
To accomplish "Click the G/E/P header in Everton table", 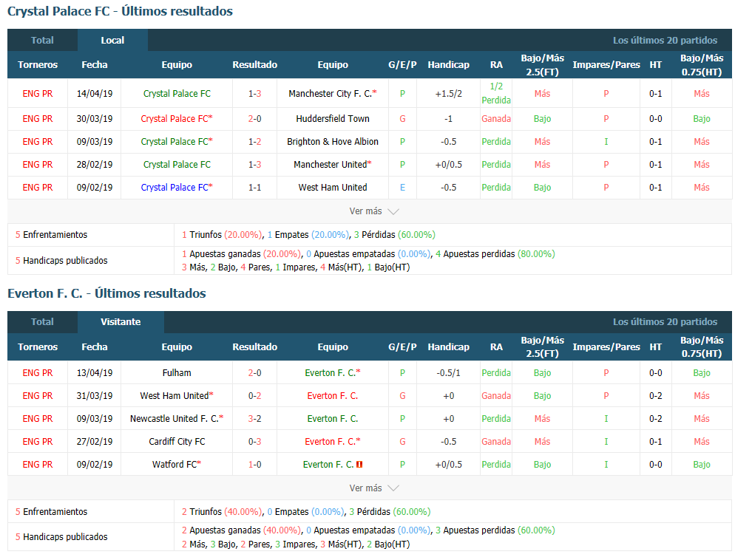I will coord(402,347).
